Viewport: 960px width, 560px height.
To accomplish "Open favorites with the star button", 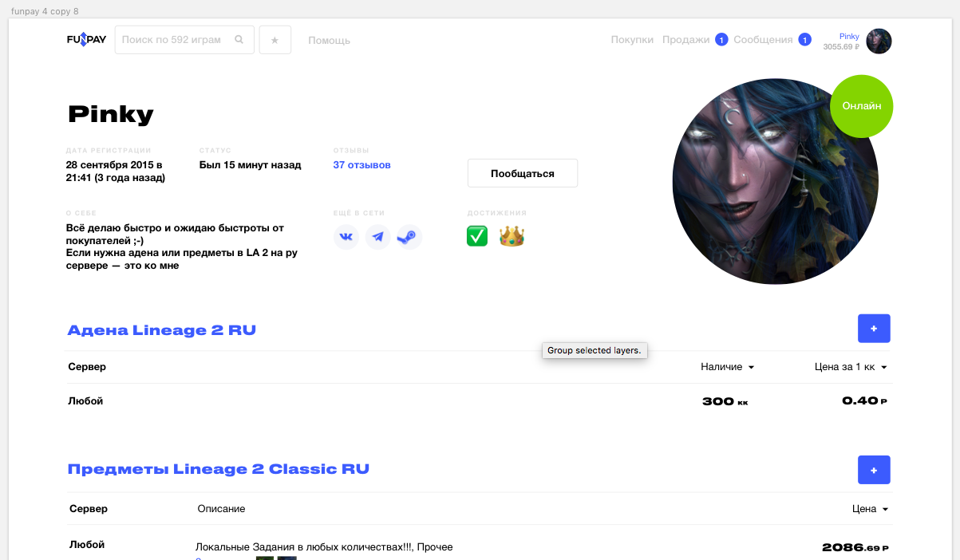I will [275, 40].
